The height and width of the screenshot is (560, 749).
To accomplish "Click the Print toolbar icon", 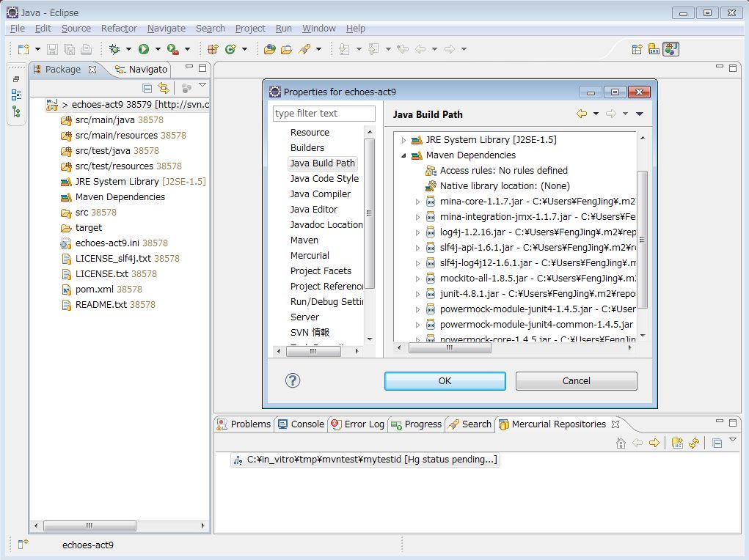I will [x=86, y=49].
